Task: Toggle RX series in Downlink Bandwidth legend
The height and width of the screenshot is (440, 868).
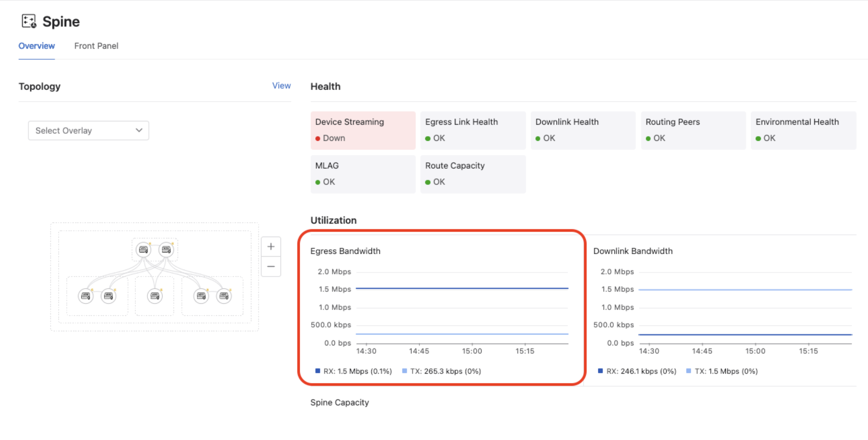Action: (x=637, y=371)
